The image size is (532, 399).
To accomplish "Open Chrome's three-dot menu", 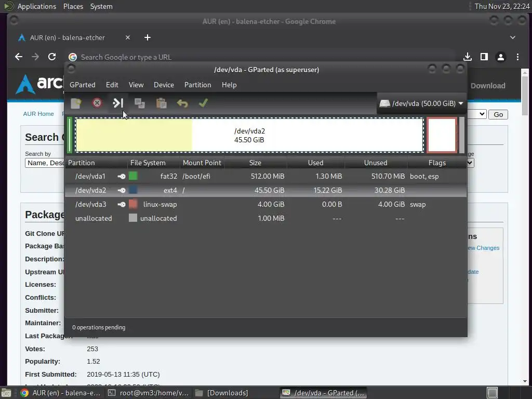I will tap(517, 57).
